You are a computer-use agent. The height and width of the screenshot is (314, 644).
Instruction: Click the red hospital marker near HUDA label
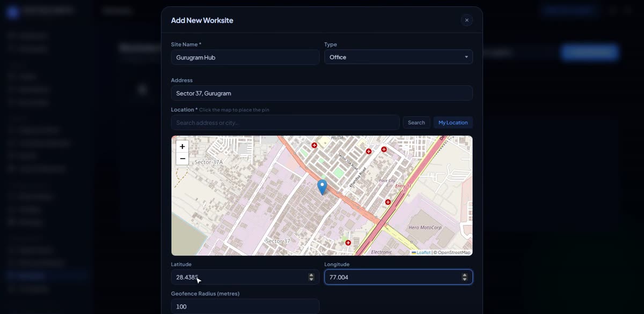pyautogui.click(x=314, y=145)
